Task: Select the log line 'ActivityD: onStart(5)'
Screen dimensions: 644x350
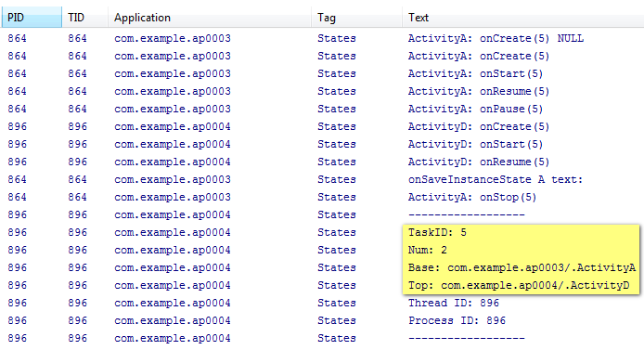Action: point(475,145)
